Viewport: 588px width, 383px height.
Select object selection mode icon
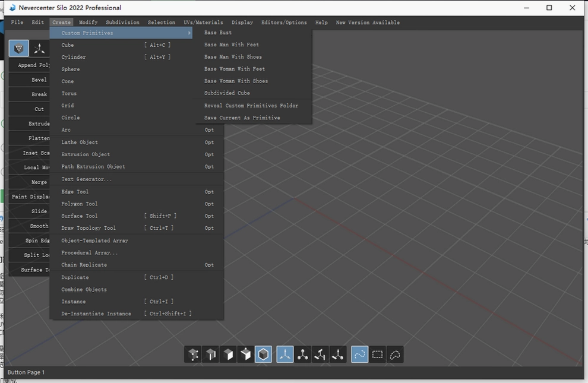click(x=263, y=354)
